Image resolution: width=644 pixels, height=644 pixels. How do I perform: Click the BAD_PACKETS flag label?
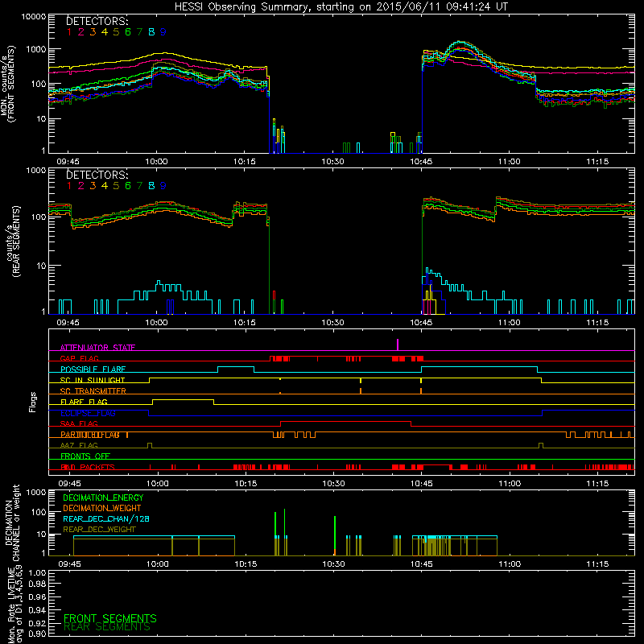click(88, 467)
